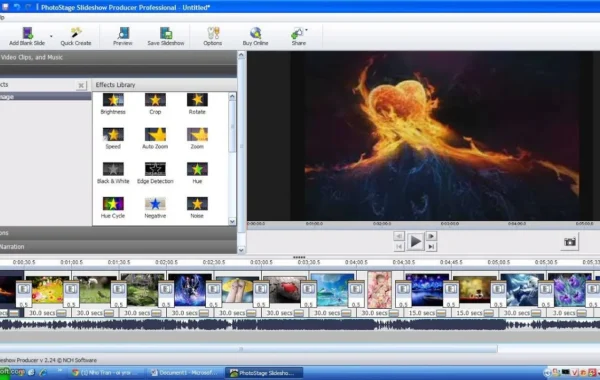This screenshot has height=380, width=600.
Task: Click left panel scrollbar down arrow
Action: (x=241, y=250)
